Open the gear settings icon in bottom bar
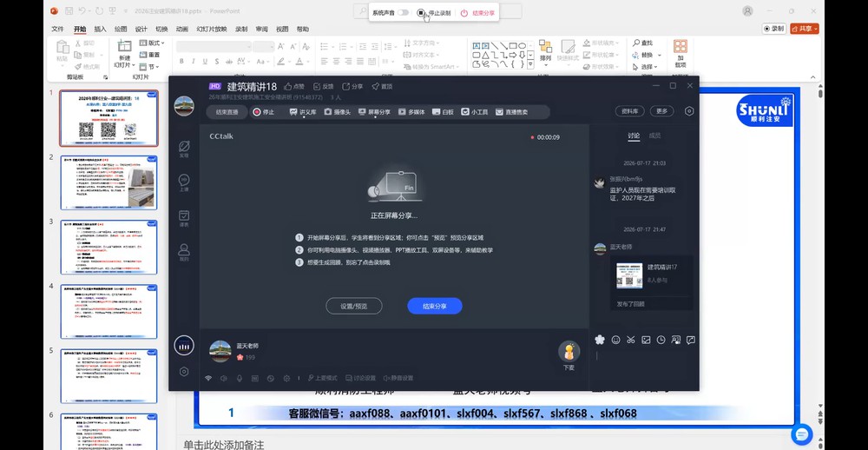The width and height of the screenshot is (868, 450). [286, 379]
